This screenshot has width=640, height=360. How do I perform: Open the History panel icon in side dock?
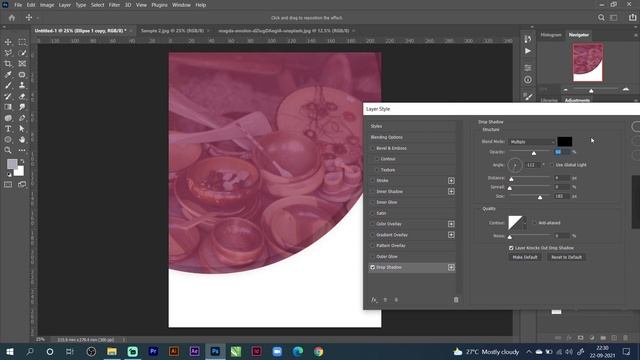tap(528, 39)
